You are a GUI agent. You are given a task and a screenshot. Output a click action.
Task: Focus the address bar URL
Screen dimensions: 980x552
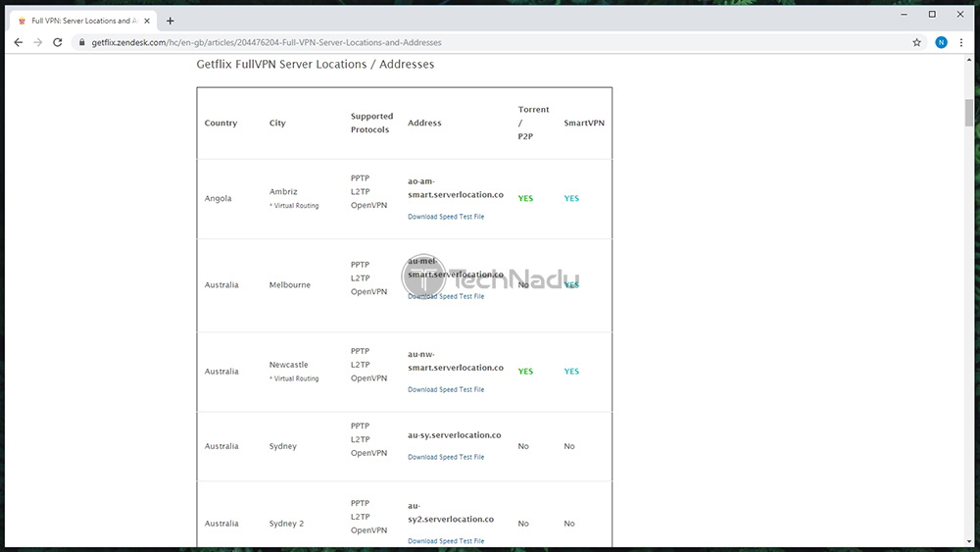tap(267, 42)
